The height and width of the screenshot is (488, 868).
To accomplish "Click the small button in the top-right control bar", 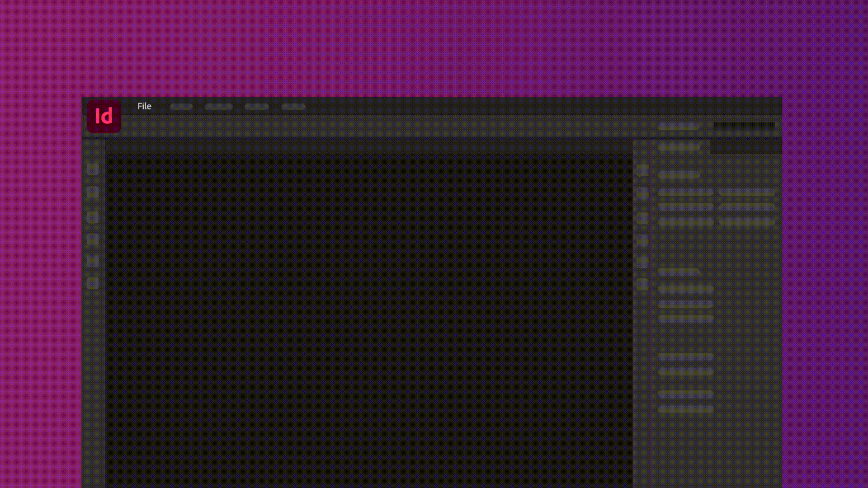I will point(678,126).
